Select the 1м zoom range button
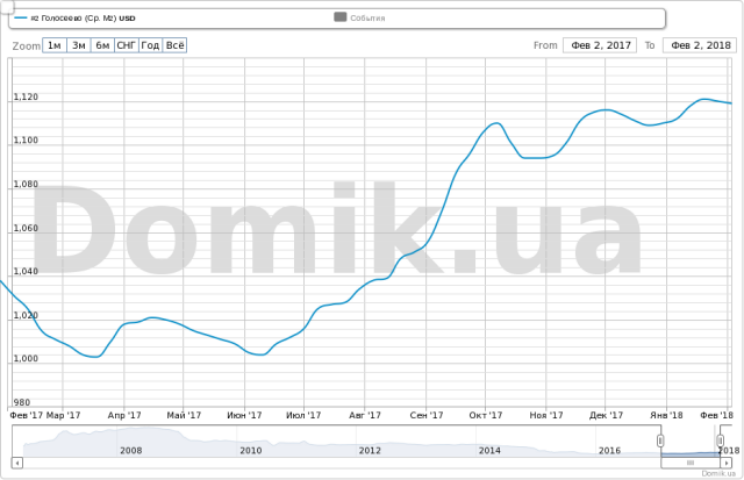 (x=55, y=46)
